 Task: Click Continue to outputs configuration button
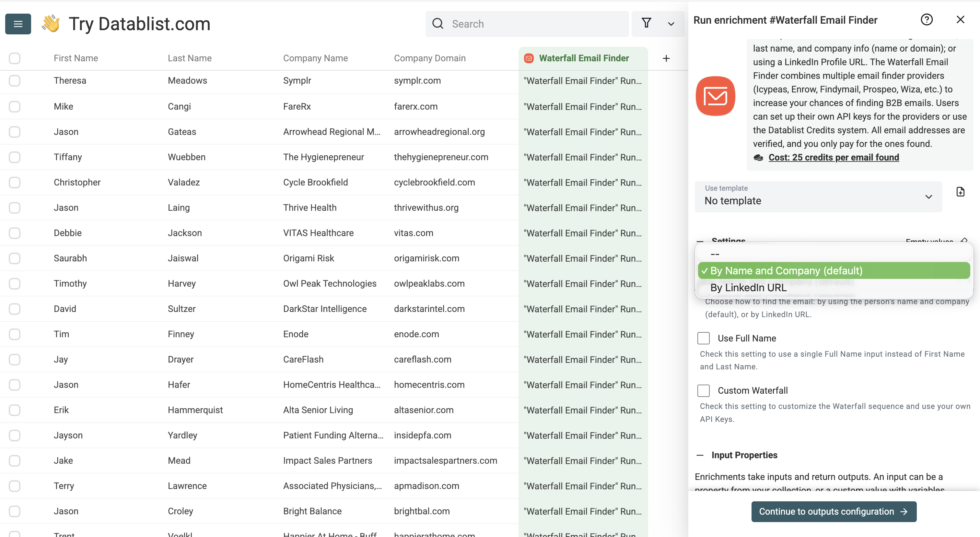[834, 511]
